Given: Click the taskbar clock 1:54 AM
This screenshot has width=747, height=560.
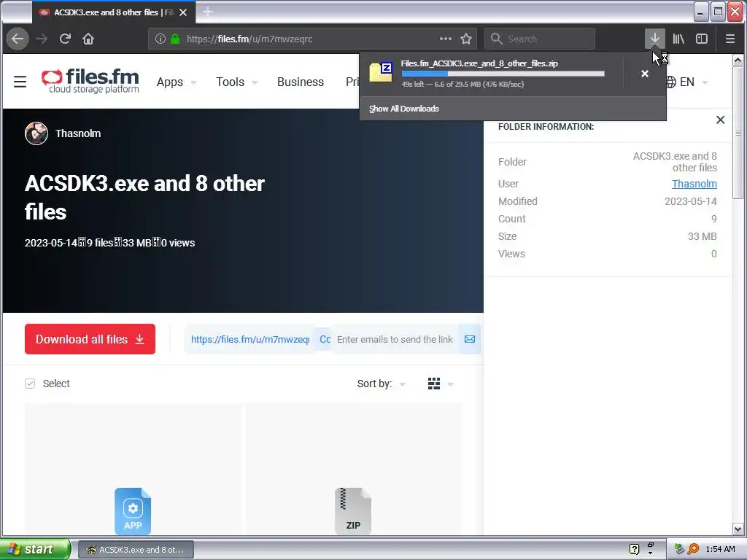Looking at the screenshot, I should pos(720,549).
